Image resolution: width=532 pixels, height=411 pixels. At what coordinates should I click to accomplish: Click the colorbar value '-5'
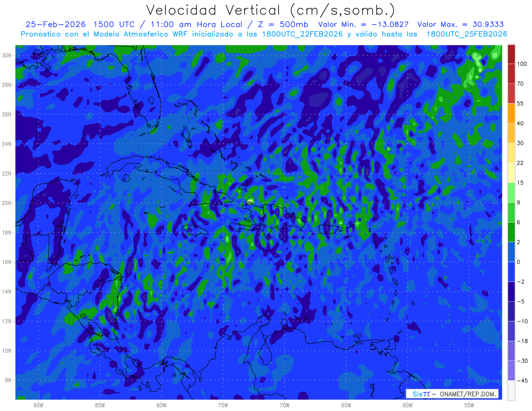click(x=520, y=301)
